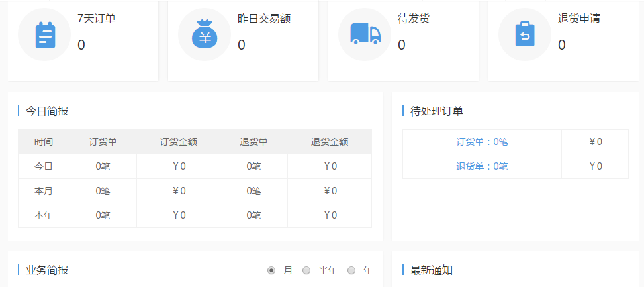
Task: Click the 订货金额 column header
Action: (x=178, y=143)
